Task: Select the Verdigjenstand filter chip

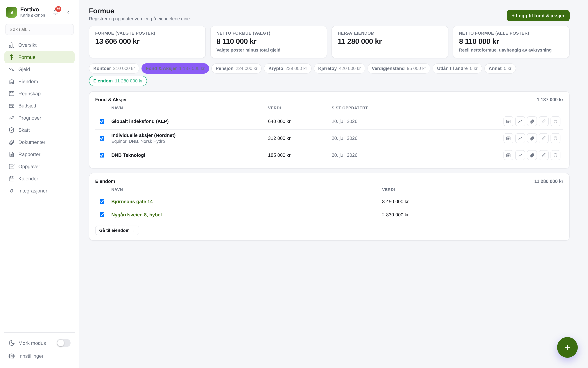Action: (x=399, y=68)
